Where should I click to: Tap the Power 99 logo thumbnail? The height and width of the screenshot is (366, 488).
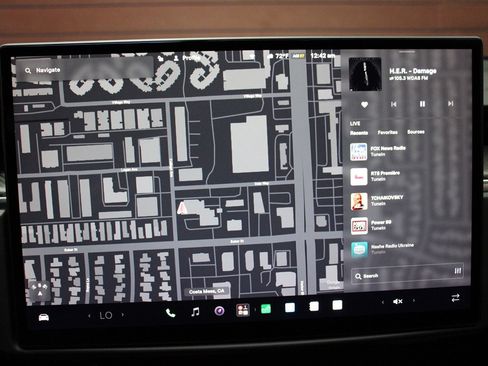pos(359,226)
